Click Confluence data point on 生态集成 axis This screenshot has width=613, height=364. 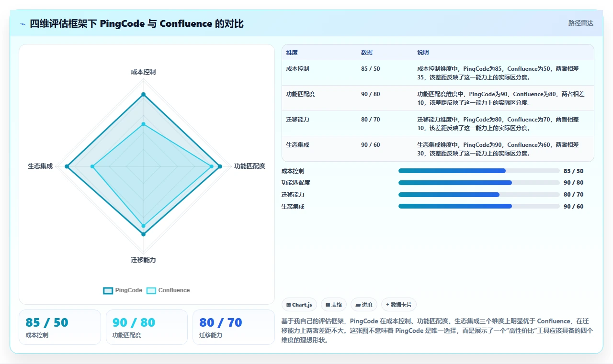point(92,166)
